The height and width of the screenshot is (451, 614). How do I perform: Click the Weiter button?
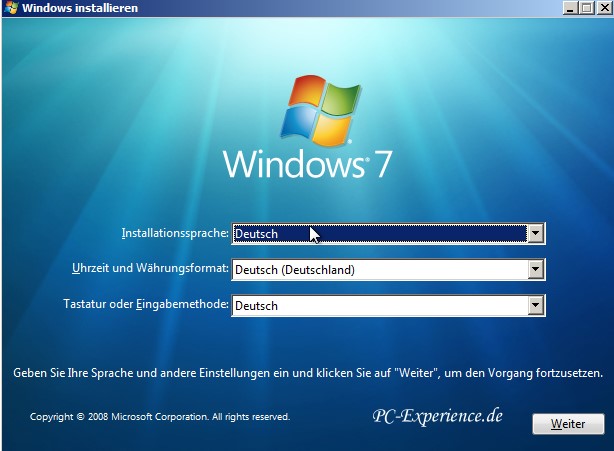pos(568,424)
